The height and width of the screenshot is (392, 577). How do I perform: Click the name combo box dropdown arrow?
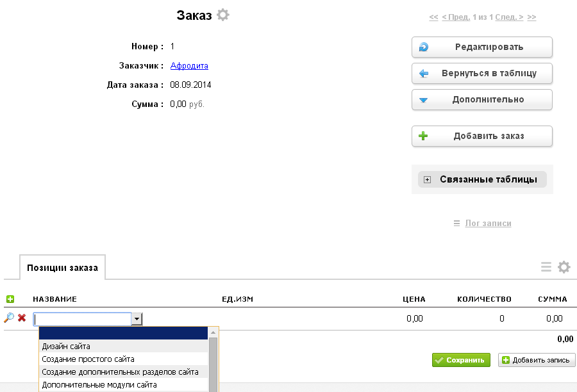(137, 319)
